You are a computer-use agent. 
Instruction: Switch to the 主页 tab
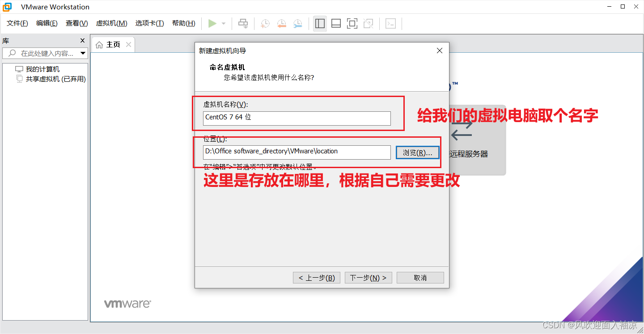pyautogui.click(x=113, y=45)
